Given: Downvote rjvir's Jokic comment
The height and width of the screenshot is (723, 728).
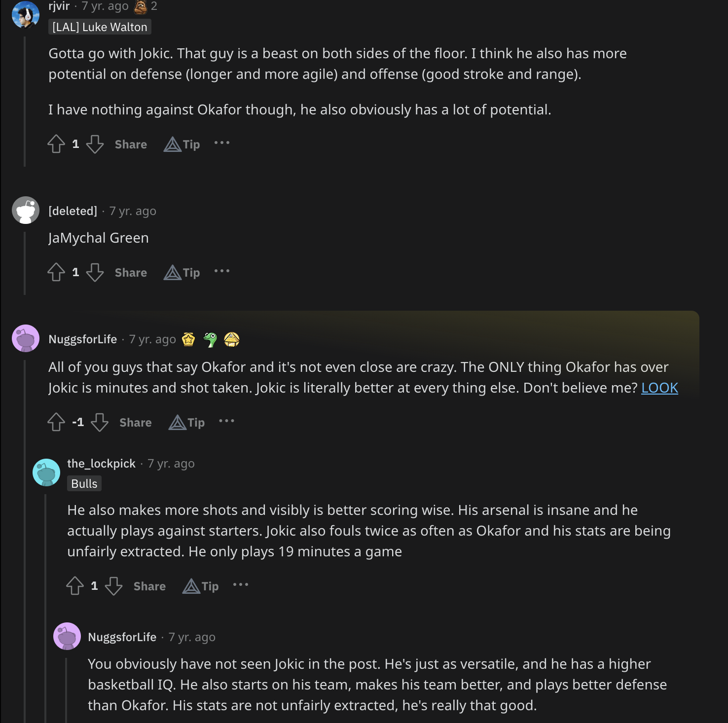Looking at the screenshot, I should (95, 144).
